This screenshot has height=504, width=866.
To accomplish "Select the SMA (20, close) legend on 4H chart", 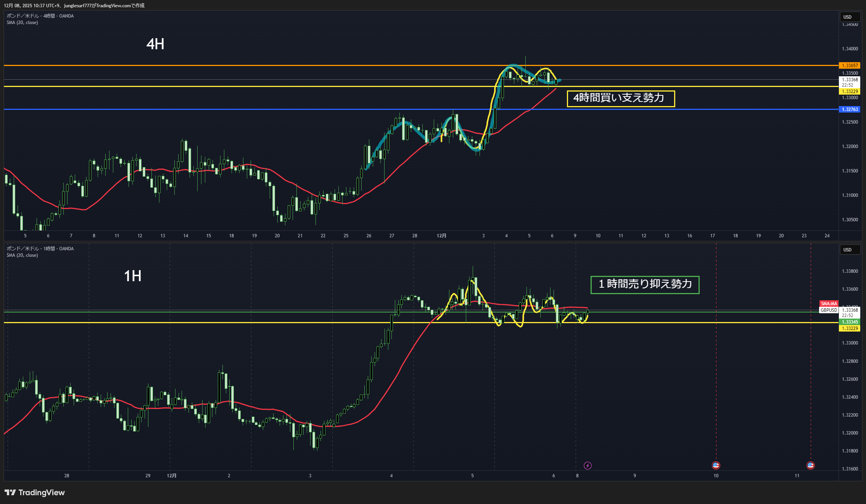I will 22,23.
